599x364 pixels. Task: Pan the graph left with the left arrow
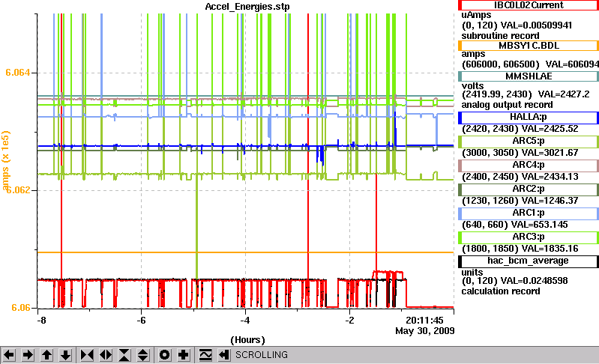click(9, 355)
